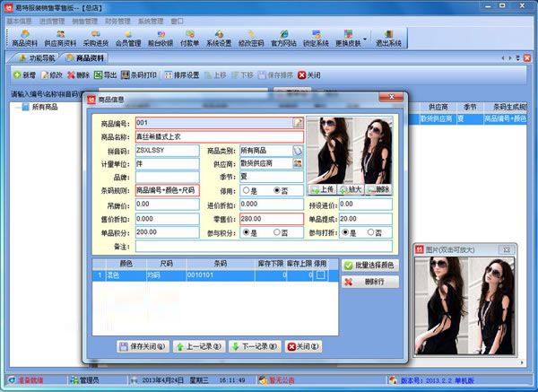Check the 停用 checkbox in color row
Viewport: 538px width, 392px height.
(x=320, y=276)
